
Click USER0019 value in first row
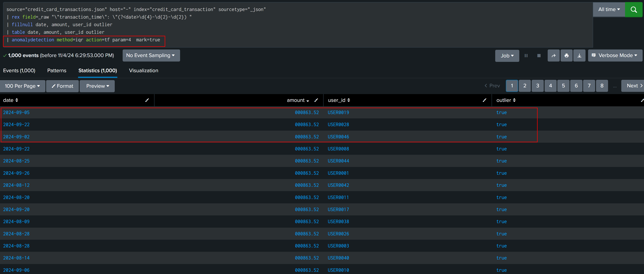coord(338,113)
